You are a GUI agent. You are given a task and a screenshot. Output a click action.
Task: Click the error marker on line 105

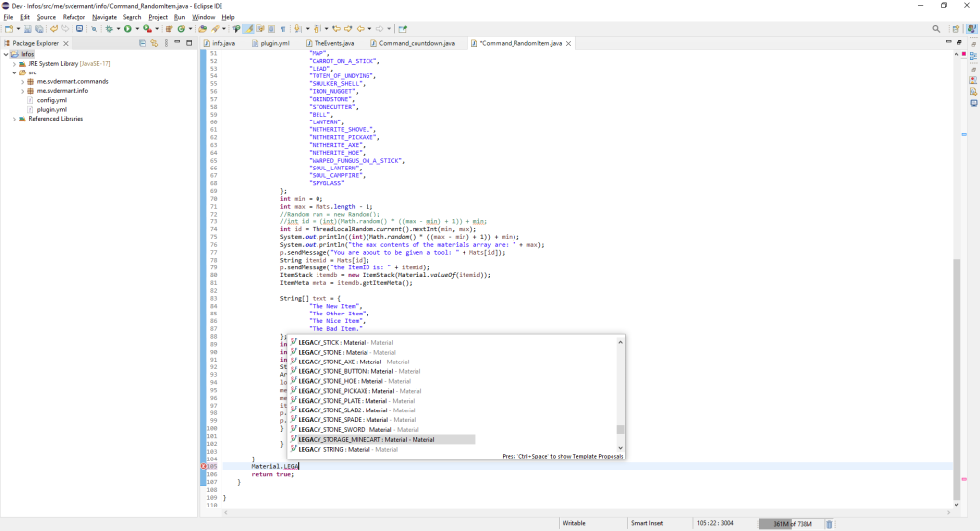coord(204,466)
